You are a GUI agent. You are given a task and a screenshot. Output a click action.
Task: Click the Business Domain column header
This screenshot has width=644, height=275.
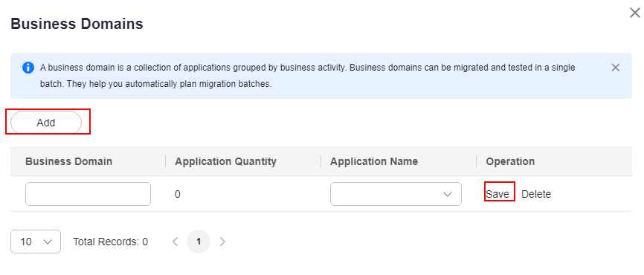tap(68, 161)
